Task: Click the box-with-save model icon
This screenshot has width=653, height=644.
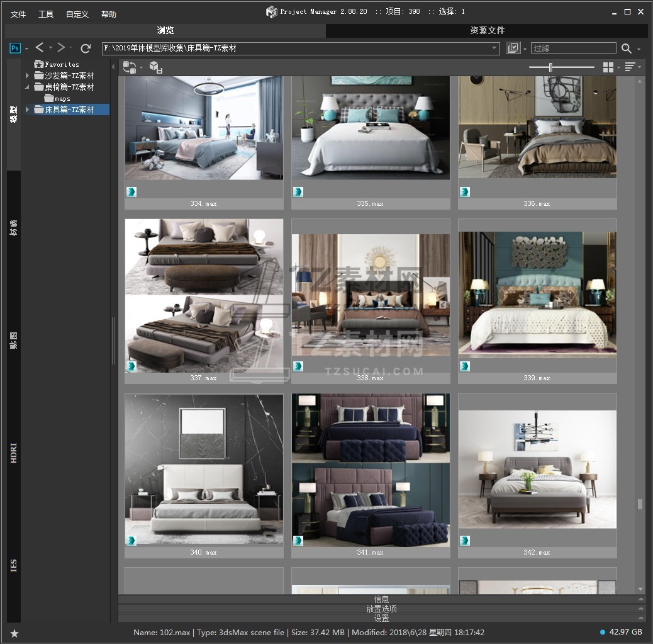Action: [x=155, y=67]
